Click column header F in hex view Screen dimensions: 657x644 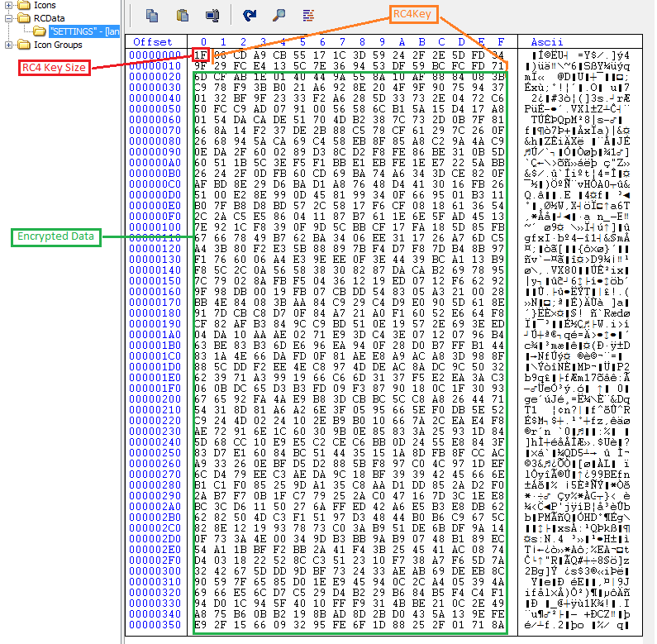pos(501,42)
